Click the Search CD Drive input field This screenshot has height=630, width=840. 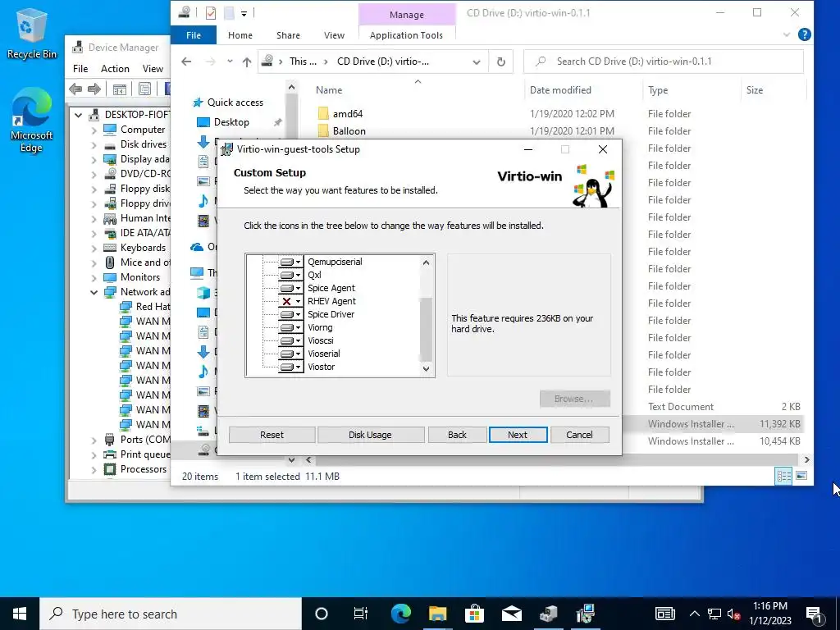point(663,62)
